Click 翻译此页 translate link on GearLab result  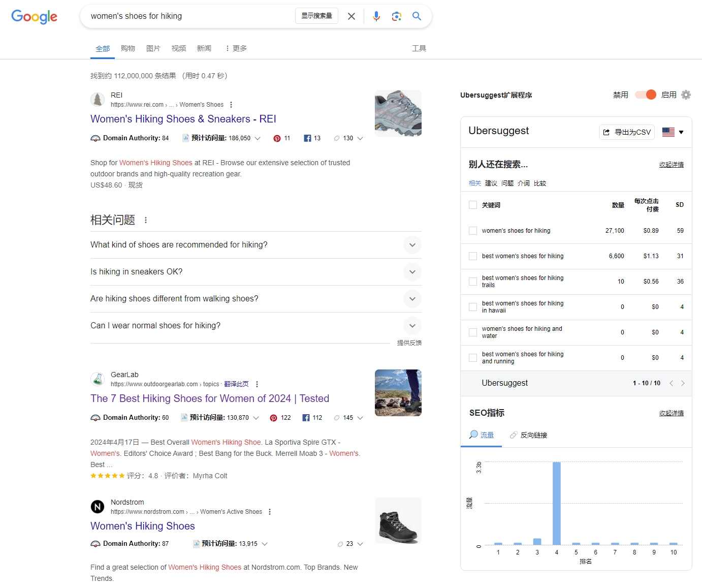coord(236,384)
